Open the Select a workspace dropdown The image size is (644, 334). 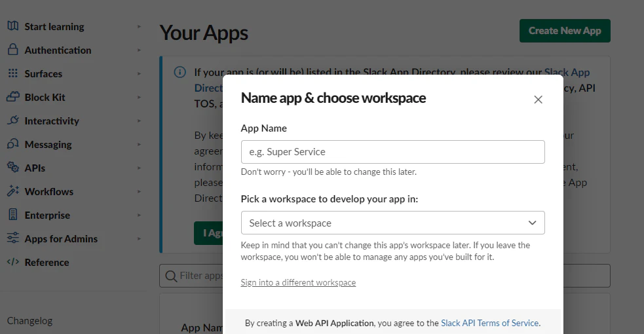392,223
